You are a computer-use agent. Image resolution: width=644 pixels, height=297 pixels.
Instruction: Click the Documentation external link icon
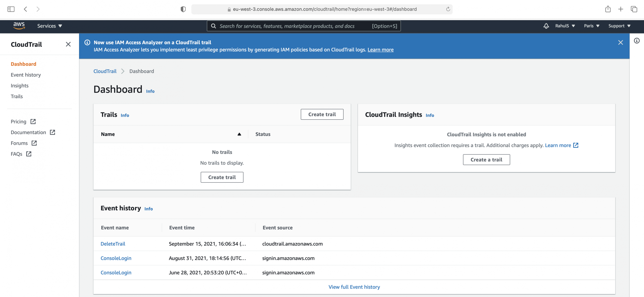pos(52,132)
